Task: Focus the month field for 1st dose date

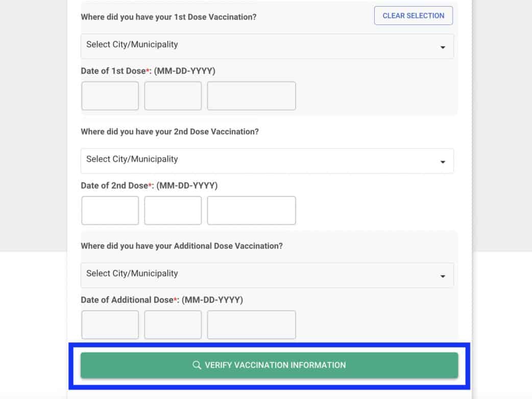Action: click(110, 96)
